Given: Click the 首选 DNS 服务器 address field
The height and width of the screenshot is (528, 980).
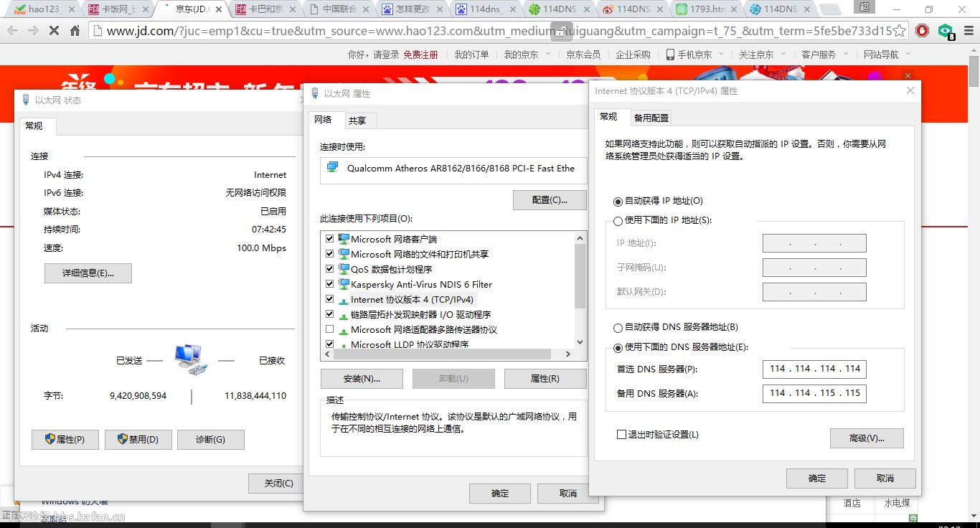Looking at the screenshot, I should click(814, 369).
